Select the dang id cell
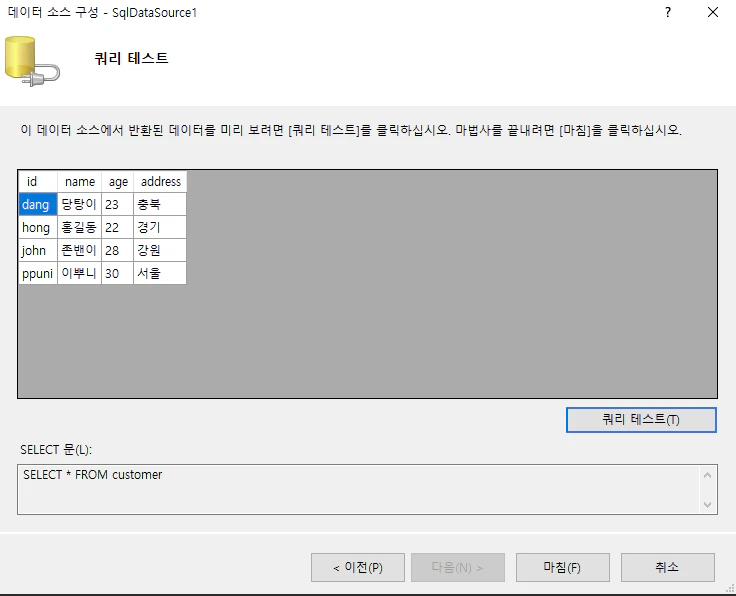The width and height of the screenshot is (736, 596). click(38, 204)
